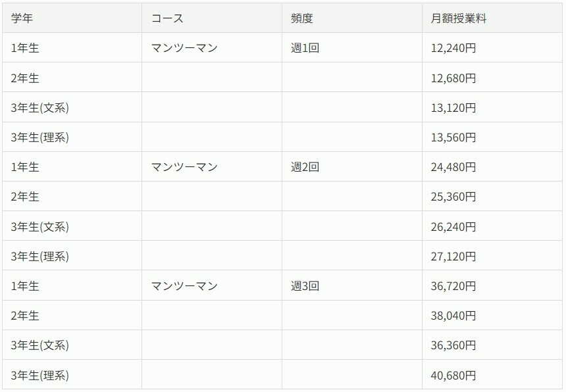Click the コース column header
The height and width of the screenshot is (392, 566).
[x=212, y=18]
